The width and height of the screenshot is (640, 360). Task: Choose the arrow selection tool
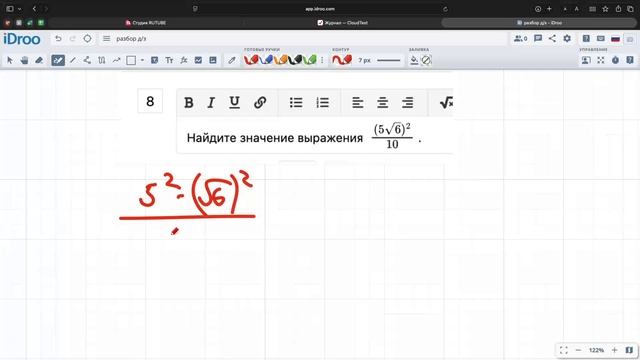[10, 60]
